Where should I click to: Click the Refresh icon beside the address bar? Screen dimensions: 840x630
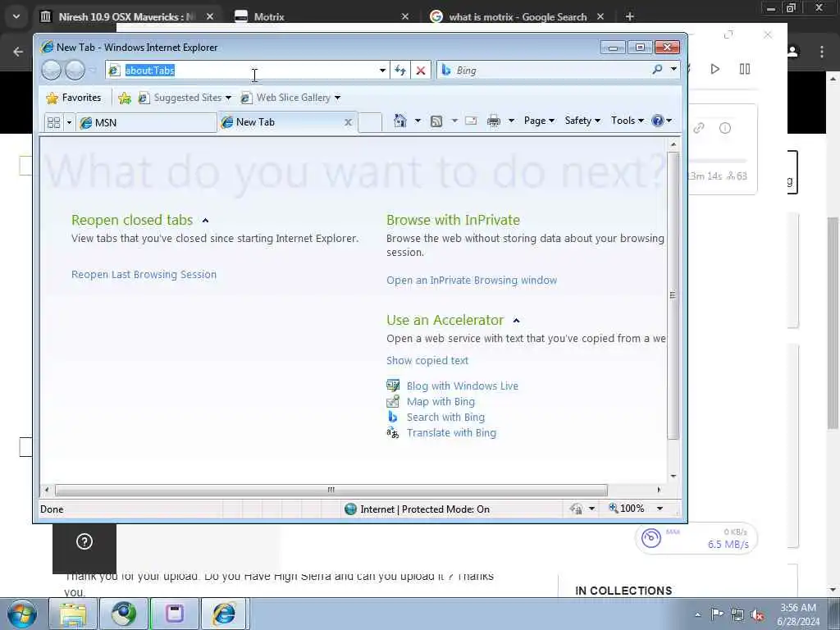(400, 71)
